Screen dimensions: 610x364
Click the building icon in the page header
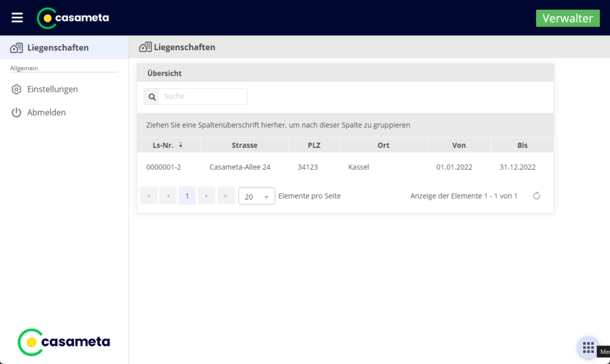[145, 47]
